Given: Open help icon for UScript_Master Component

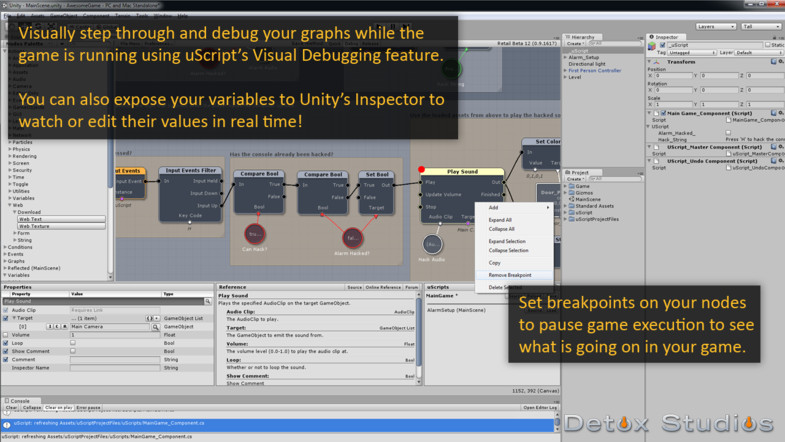Looking at the screenshot, I should pos(773,147).
